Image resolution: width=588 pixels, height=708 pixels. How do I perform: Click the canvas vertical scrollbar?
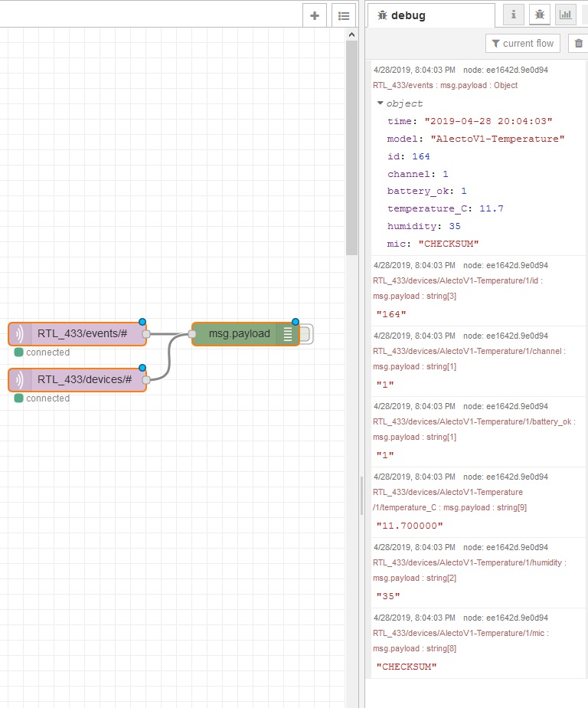pos(352,146)
